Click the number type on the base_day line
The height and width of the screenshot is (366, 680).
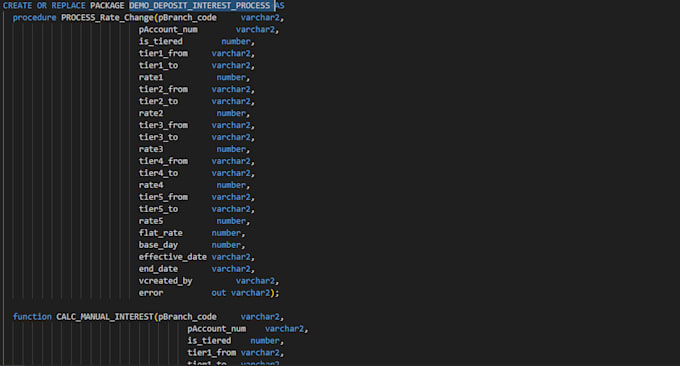pos(226,245)
